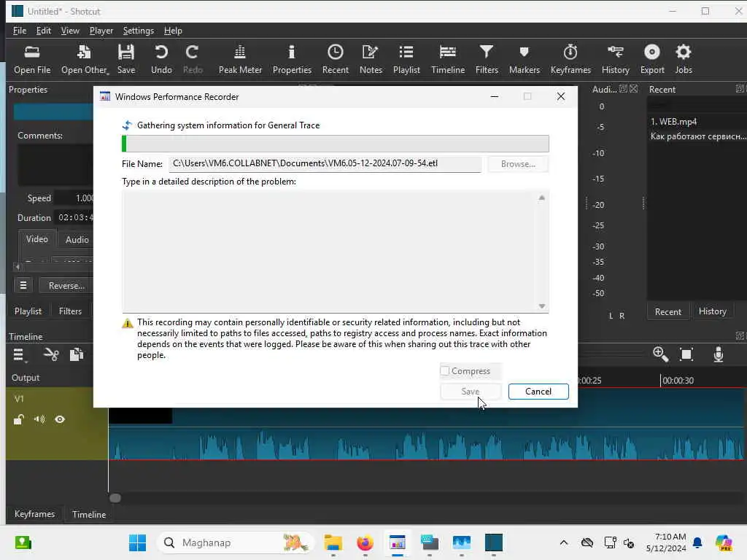Show the Recent panel from toolbar

point(336,59)
